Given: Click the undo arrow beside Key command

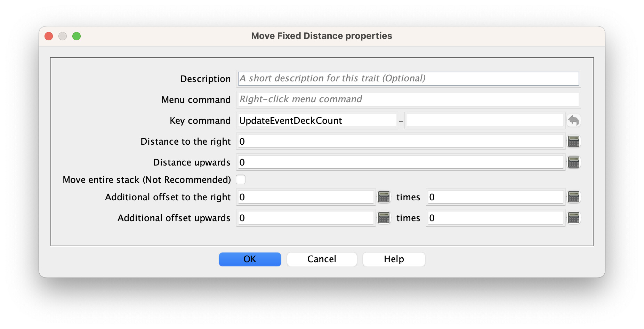Looking at the screenshot, I should [x=574, y=121].
